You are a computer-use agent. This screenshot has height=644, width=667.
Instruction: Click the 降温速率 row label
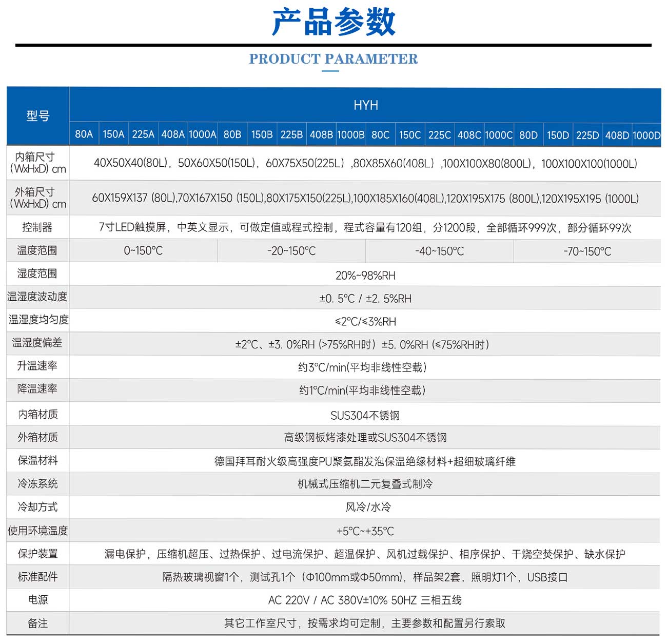(37, 389)
